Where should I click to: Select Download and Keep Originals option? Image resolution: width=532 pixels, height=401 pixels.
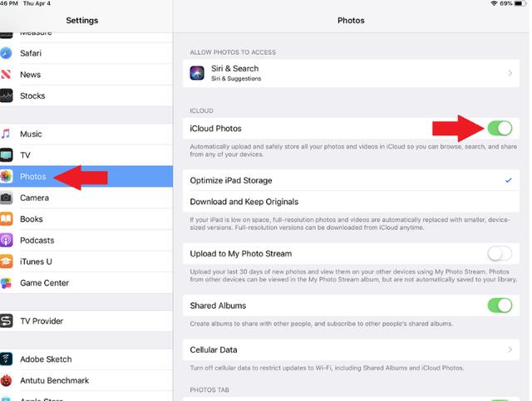pyautogui.click(x=351, y=202)
